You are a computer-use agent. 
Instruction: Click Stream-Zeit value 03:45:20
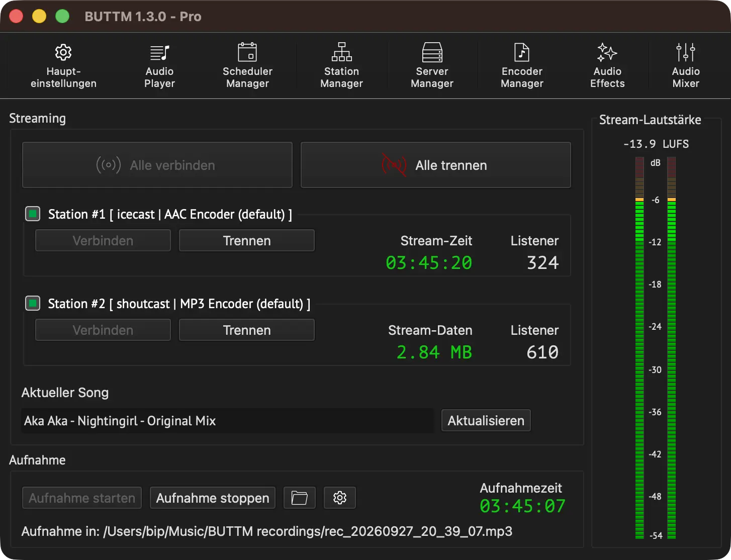pyautogui.click(x=429, y=262)
